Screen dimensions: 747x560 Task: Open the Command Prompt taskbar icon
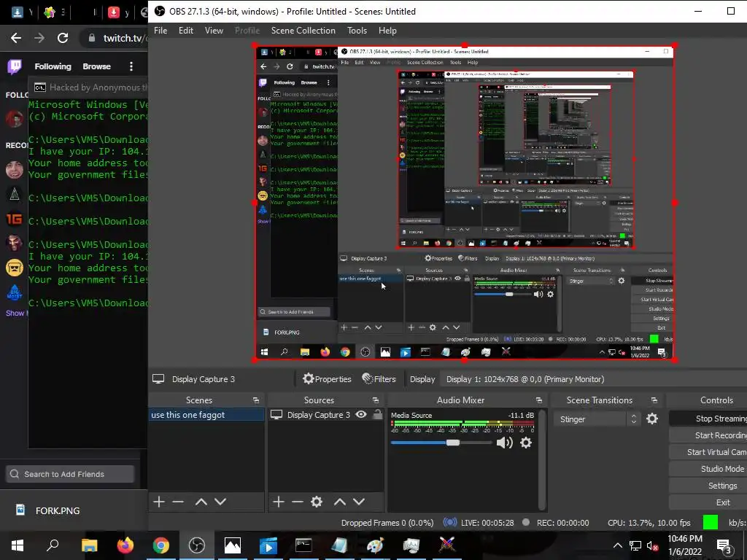tap(303, 545)
